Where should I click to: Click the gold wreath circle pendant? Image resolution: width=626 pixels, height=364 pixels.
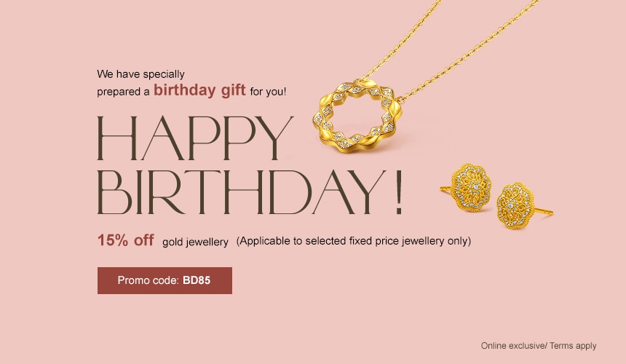pos(357,115)
